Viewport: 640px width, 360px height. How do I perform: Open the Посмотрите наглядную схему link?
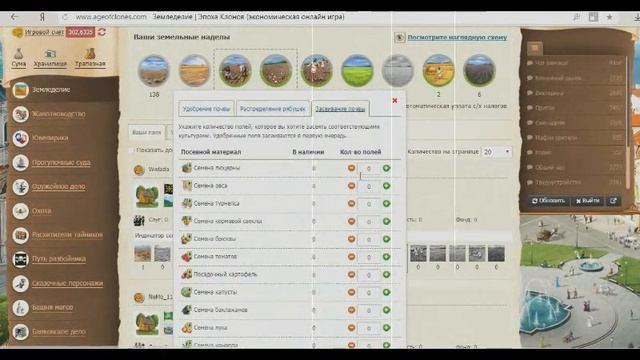(457, 38)
